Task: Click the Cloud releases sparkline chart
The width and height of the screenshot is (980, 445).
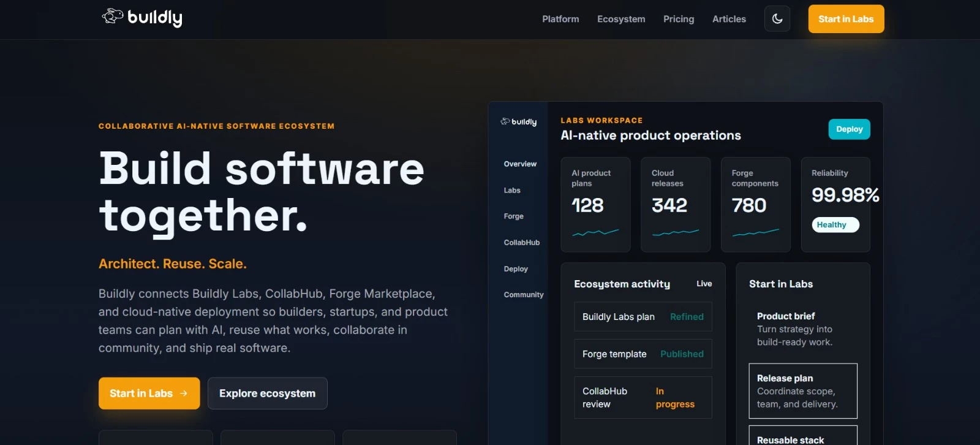Action: click(x=676, y=232)
